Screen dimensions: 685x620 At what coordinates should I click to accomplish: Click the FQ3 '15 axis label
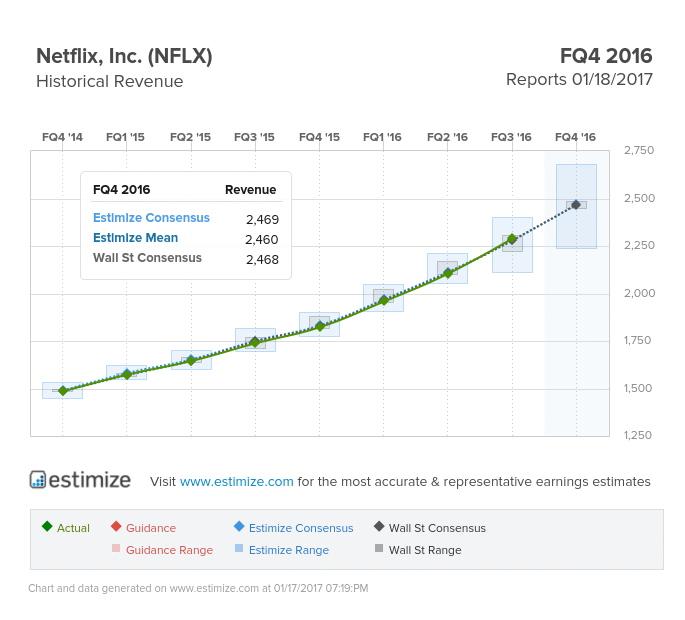[x=254, y=137]
